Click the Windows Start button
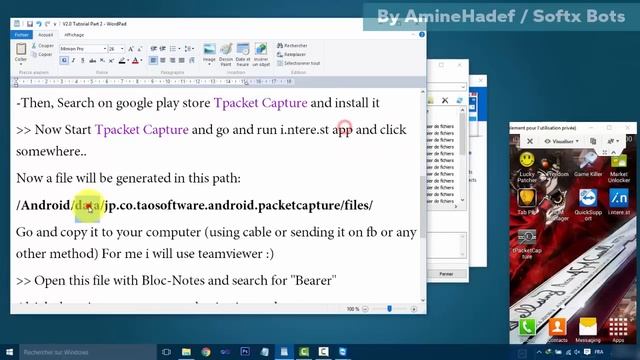 point(9,352)
